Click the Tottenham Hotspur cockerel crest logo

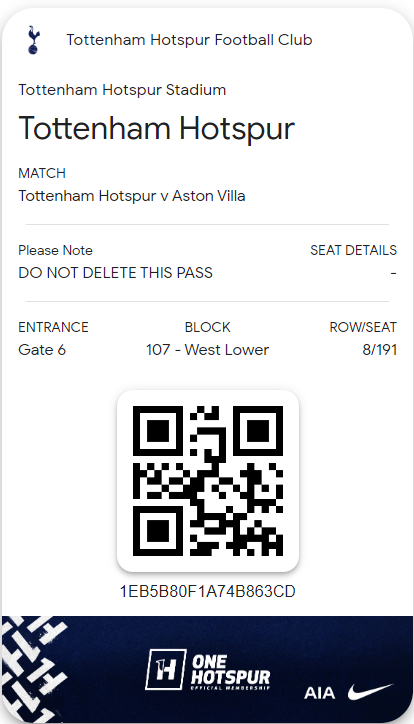(x=34, y=40)
